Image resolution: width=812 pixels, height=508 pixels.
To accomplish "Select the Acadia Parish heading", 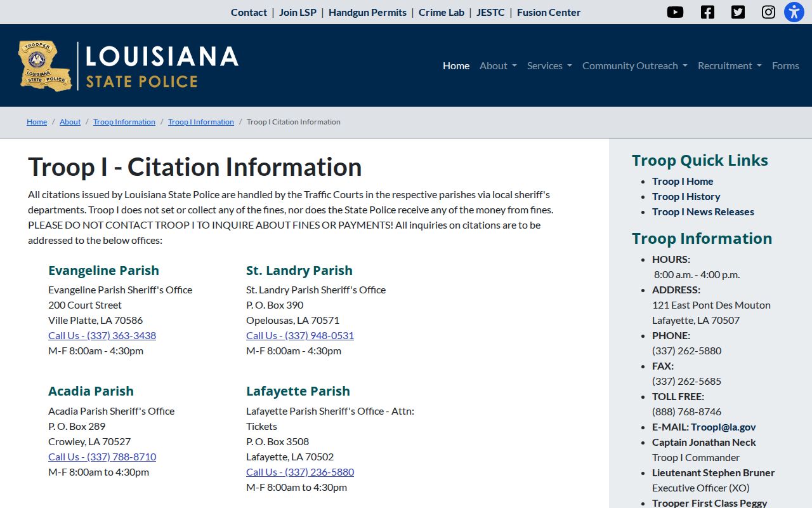I will tap(91, 391).
